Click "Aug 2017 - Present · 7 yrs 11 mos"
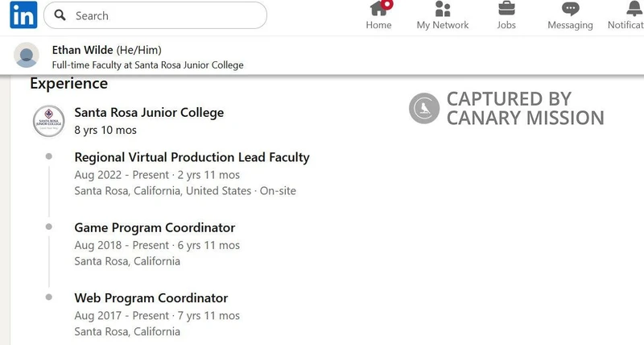The width and height of the screenshot is (644, 345). tap(157, 315)
